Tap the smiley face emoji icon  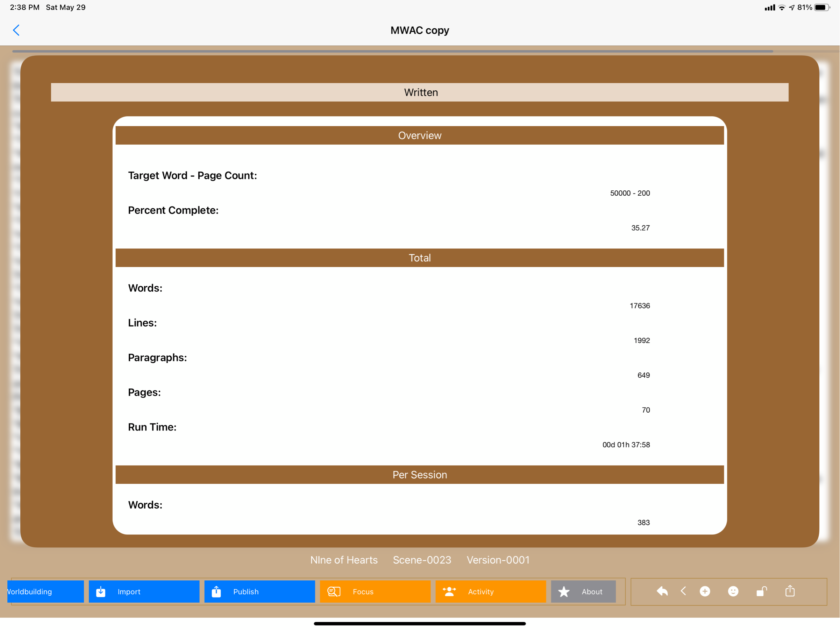click(x=733, y=591)
